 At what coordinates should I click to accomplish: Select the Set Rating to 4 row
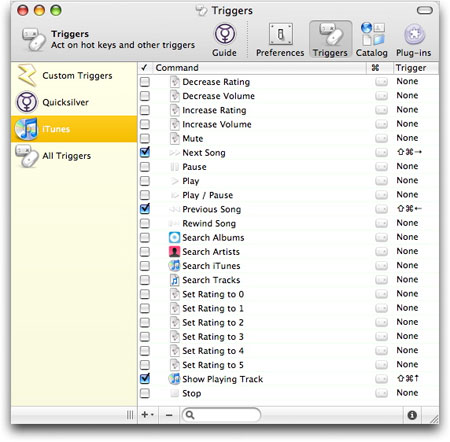288,351
